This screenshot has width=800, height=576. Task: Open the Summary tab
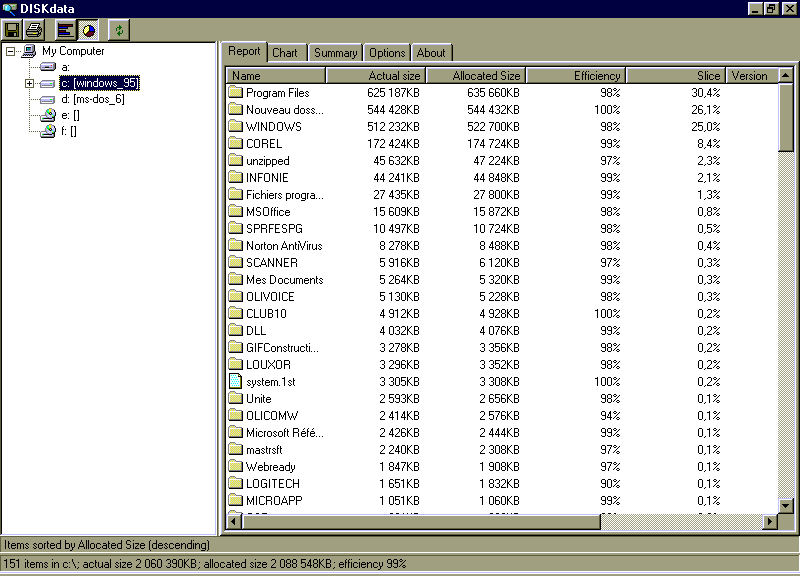point(334,53)
